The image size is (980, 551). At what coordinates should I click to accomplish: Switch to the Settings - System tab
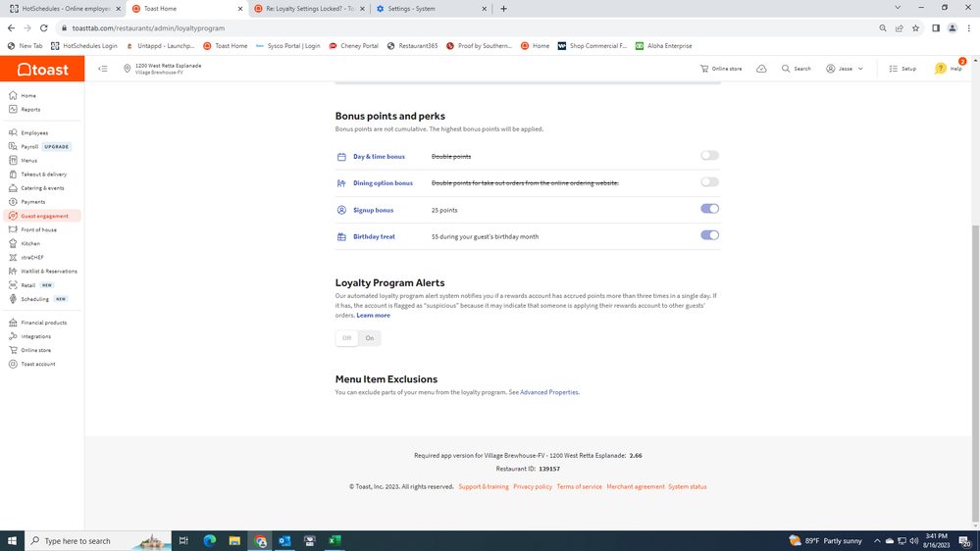tap(431, 9)
